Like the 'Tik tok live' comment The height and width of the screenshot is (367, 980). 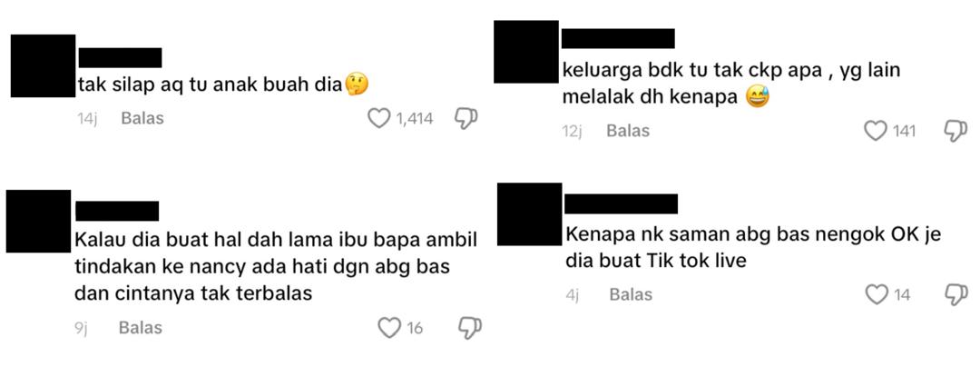(877, 294)
